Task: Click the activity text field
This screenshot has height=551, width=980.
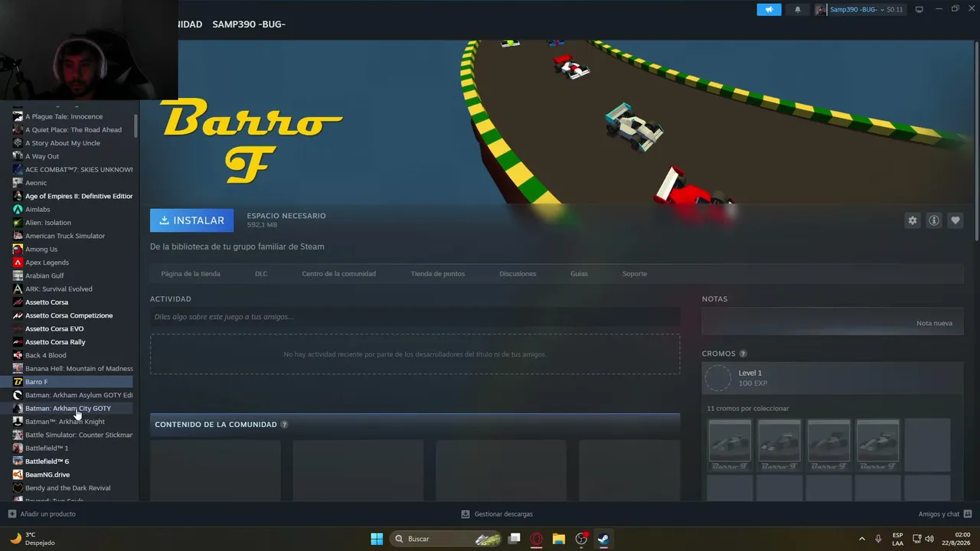Action: pyautogui.click(x=415, y=317)
